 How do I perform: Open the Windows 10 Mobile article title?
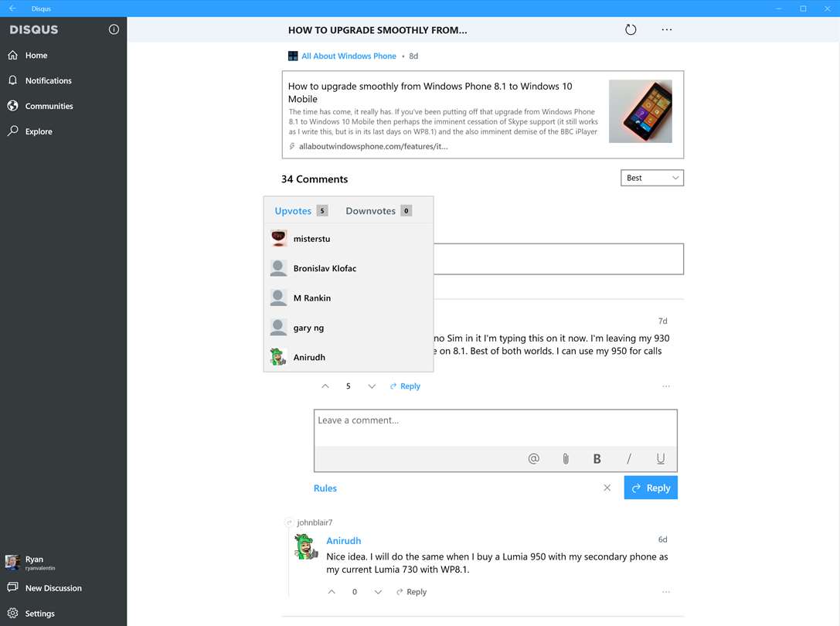[430, 92]
